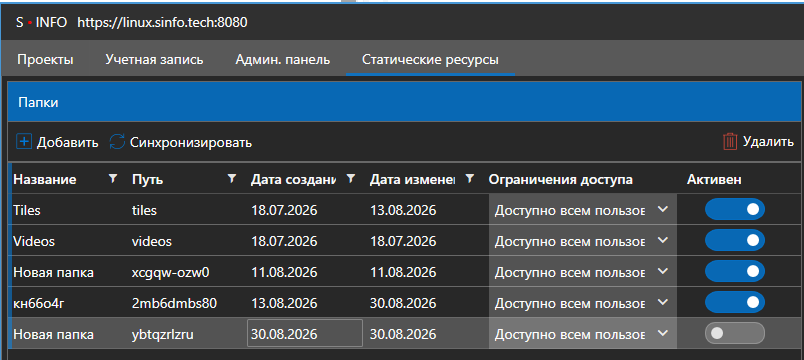Click the red Удалить trash can icon
Screen dimensions: 804x360
[730, 142]
